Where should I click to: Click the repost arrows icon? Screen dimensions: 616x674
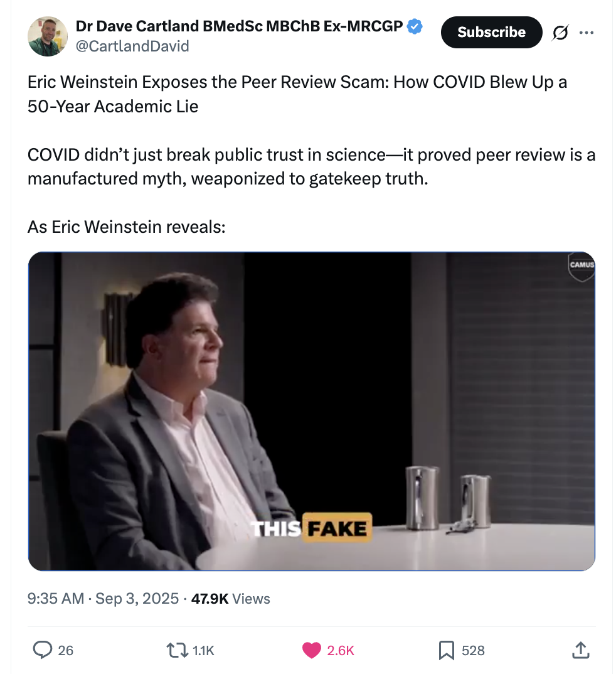(177, 650)
